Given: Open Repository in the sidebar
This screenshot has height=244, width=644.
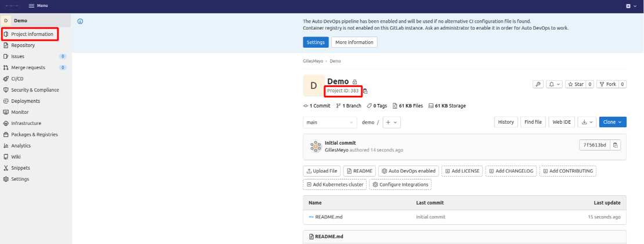Looking at the screenshot, I should 23,45.
